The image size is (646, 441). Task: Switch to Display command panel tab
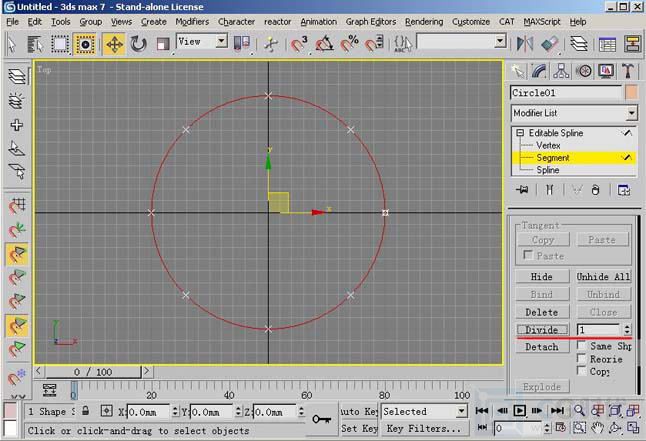click(606, 71)
